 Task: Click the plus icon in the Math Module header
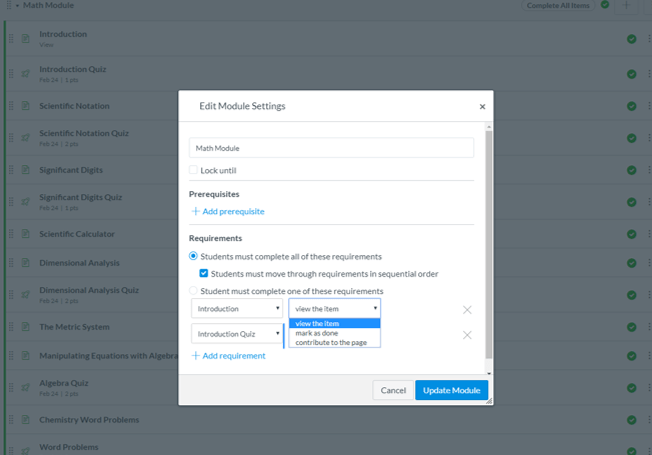tap(626, 5)
